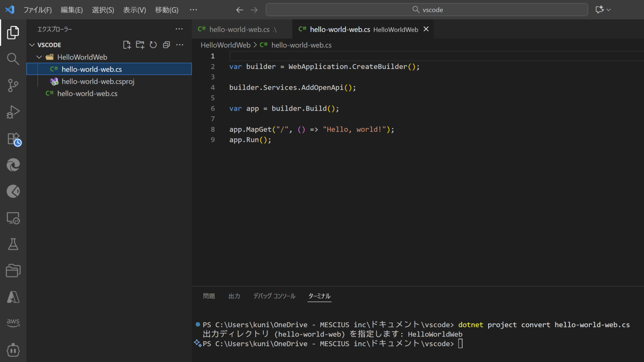
Task: Click the New File icon in explorer
Action: pos(127,45)
